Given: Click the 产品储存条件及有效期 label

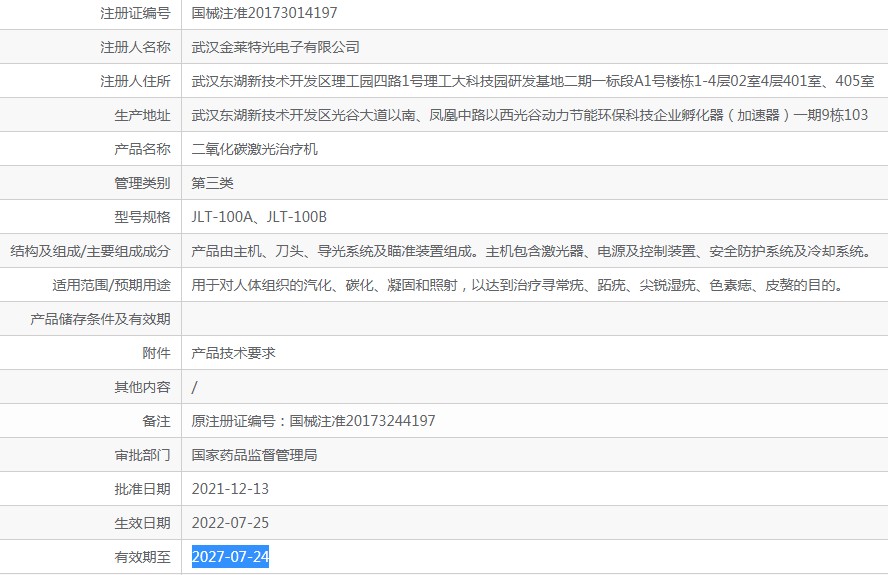Looking at the screenshot, I should tap(100, 319).
